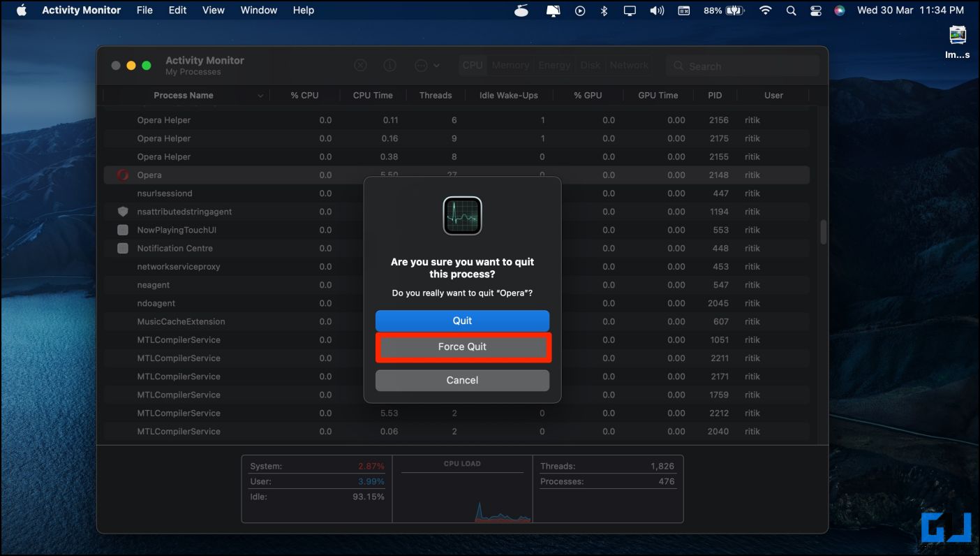980x556 pixels.
Task: Switch to the Network tab
Action: (629, 65)
